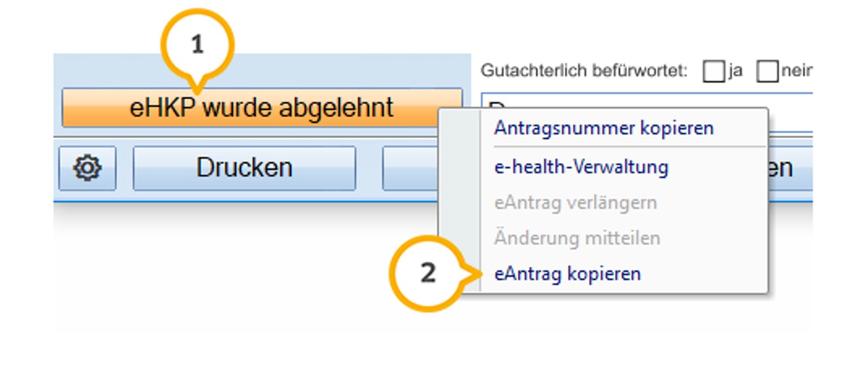The height and width of the screenshot is (387, 868).
Task: Click the 'ja' label text
Action: pyautogui.click(x=735, y=71)
